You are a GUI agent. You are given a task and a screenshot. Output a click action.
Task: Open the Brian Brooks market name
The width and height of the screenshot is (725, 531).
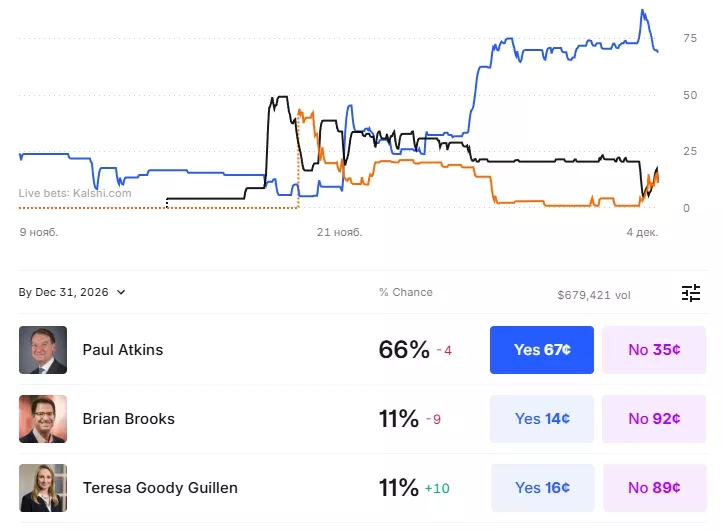pyautogui.click(x=128, y=419)
